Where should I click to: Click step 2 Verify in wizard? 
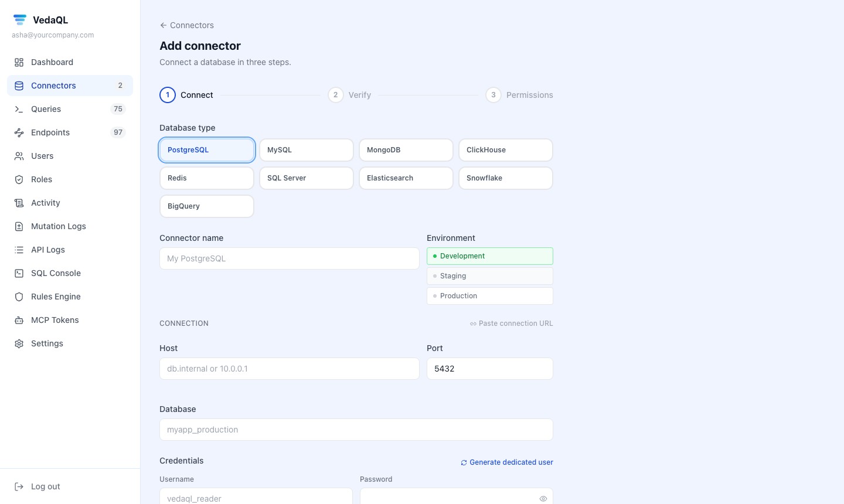pos(349,95)
